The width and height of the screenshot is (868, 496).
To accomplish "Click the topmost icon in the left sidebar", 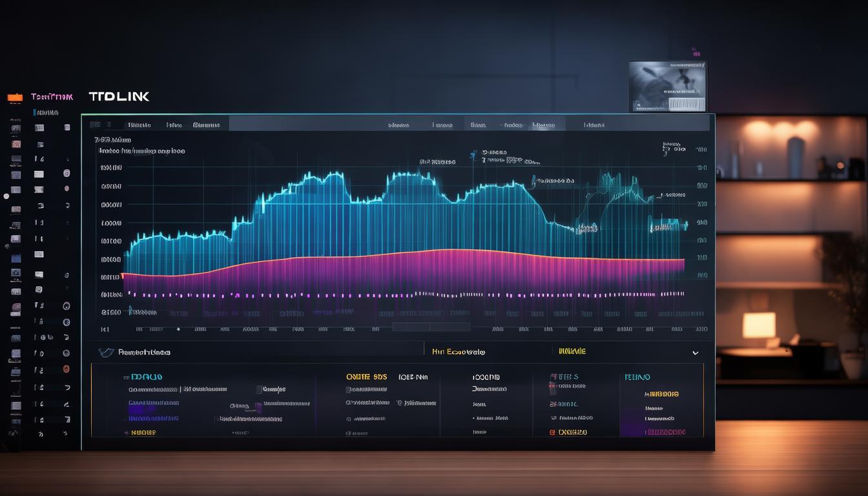I will (15, 129).
